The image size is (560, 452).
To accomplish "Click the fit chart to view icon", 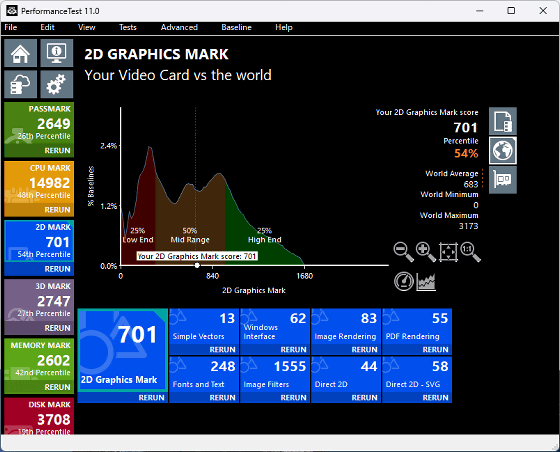I will point(448,252).
